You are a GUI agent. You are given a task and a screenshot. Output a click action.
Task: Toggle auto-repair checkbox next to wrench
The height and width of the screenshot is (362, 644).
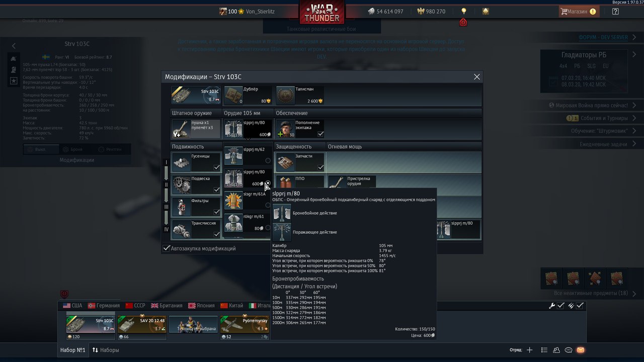tap(561, 305)
